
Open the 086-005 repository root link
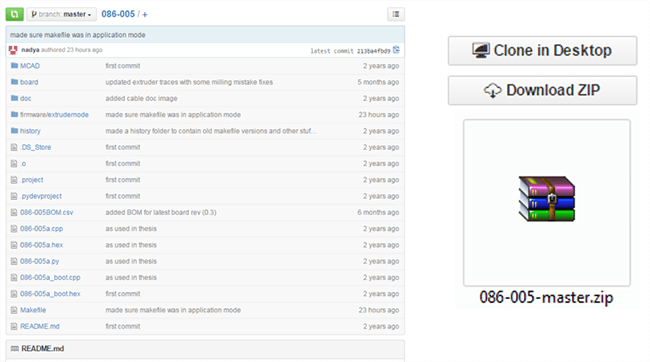pos(118,14)
